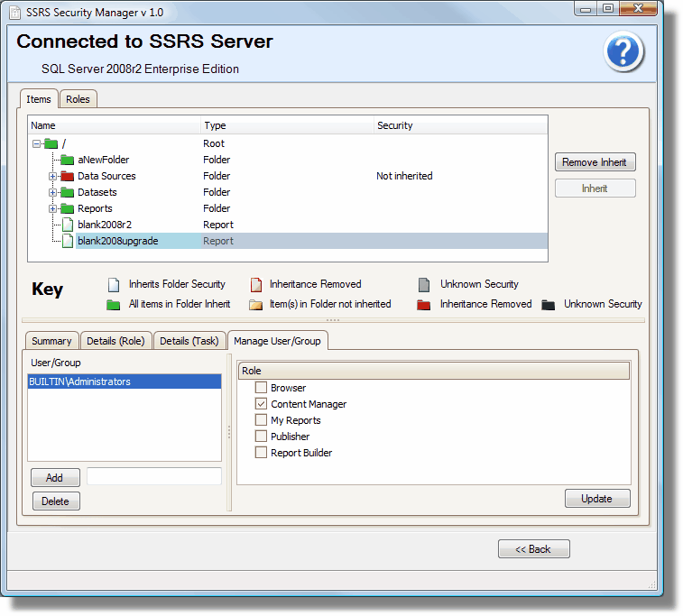The width and height of the screenshot is (683, 616).
Task: Click the green root folder icon
Action: pyautogui.click(x=51, y=143)
